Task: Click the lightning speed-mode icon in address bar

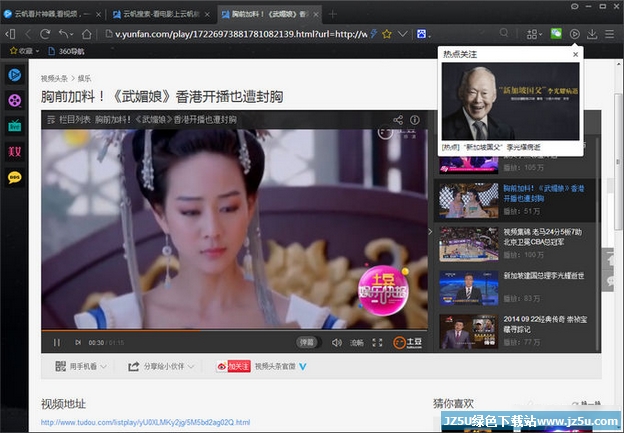Action: click(x=373, y=34)
